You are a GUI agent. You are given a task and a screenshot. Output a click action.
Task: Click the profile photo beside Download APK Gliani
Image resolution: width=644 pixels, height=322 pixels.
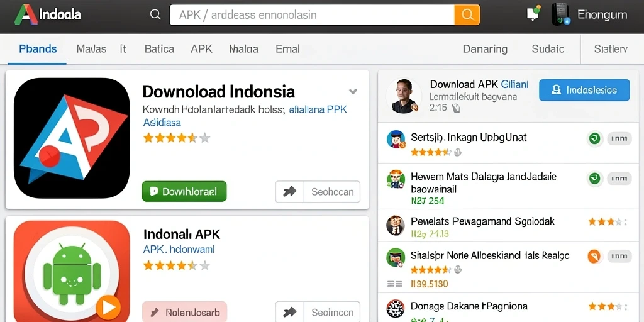(x=404, y=96)
